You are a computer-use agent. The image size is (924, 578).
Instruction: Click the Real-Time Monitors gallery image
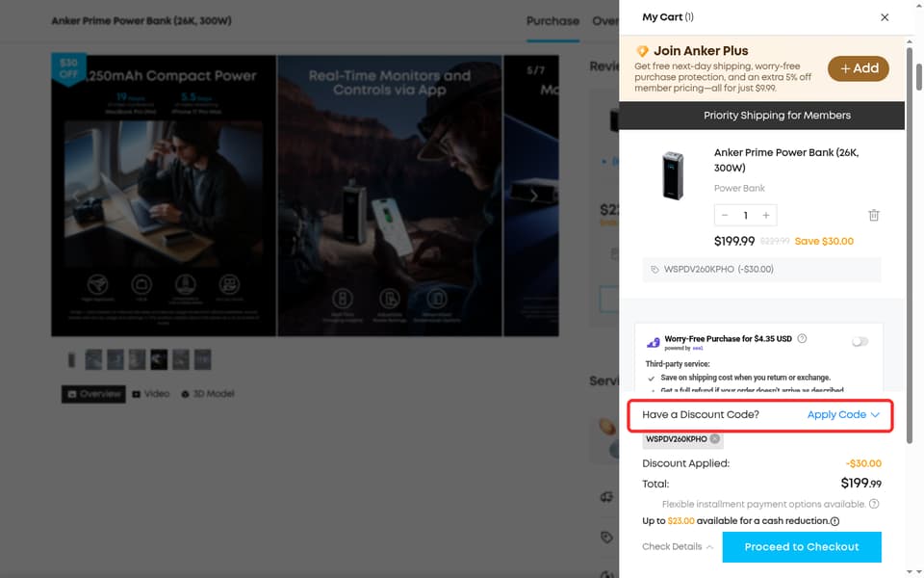[x=390, y=196]
